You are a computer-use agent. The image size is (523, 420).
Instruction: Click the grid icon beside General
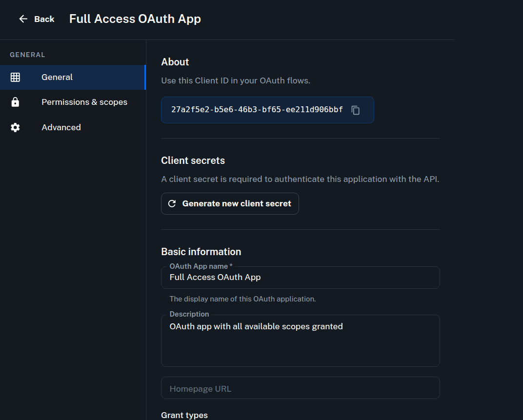tap(15, 77)
